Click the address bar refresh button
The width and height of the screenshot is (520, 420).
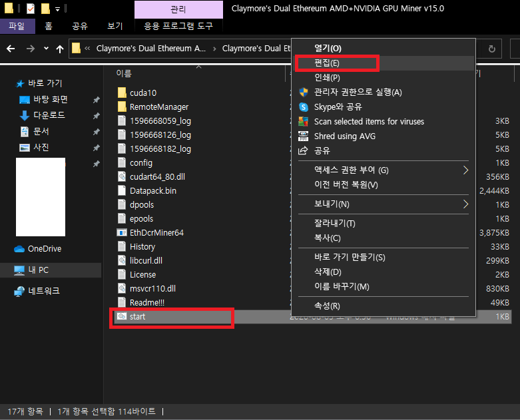pos(492,49)
